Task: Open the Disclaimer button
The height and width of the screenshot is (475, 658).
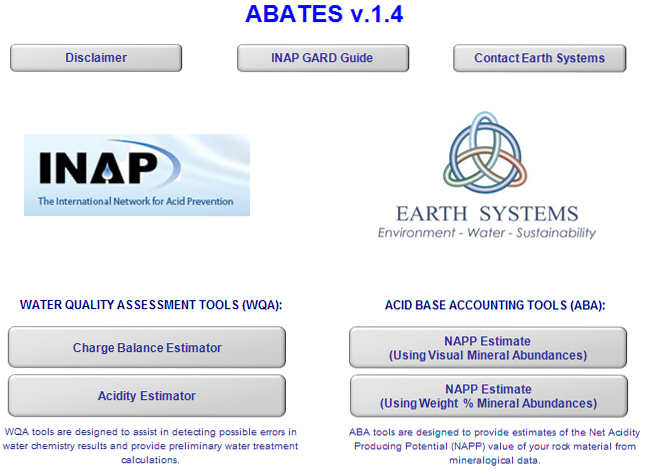Action: 96,58
